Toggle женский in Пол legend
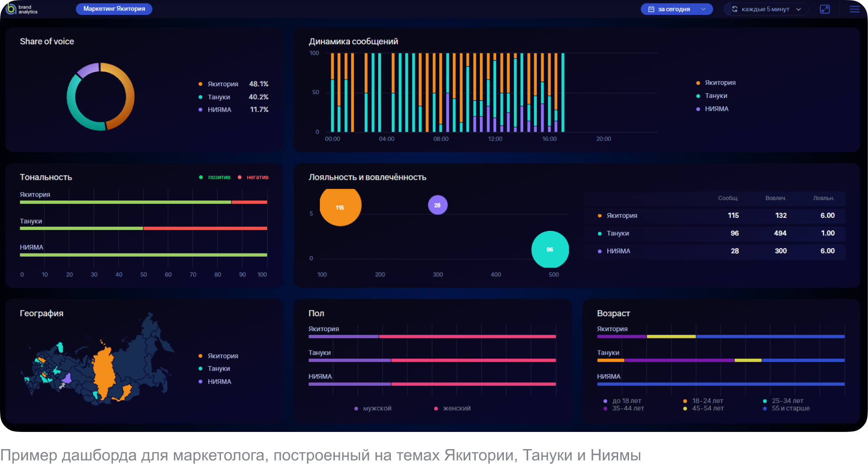 (x=452, y=408)
